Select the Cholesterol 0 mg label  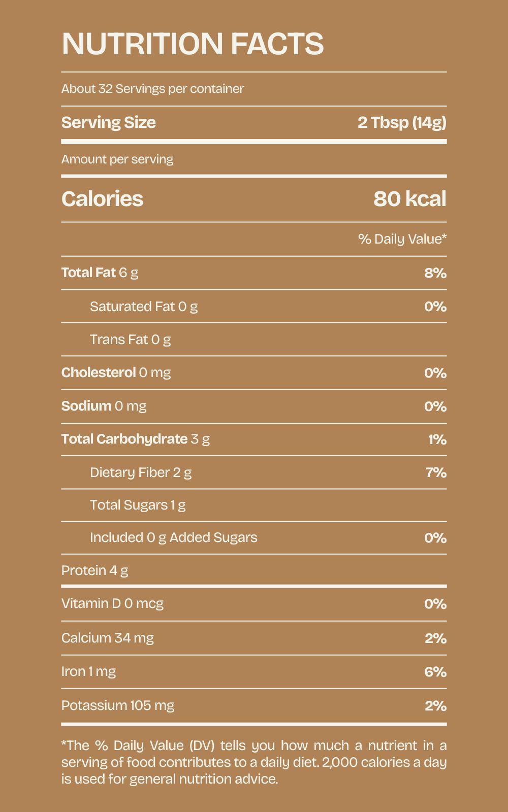[x=116, y=373]
